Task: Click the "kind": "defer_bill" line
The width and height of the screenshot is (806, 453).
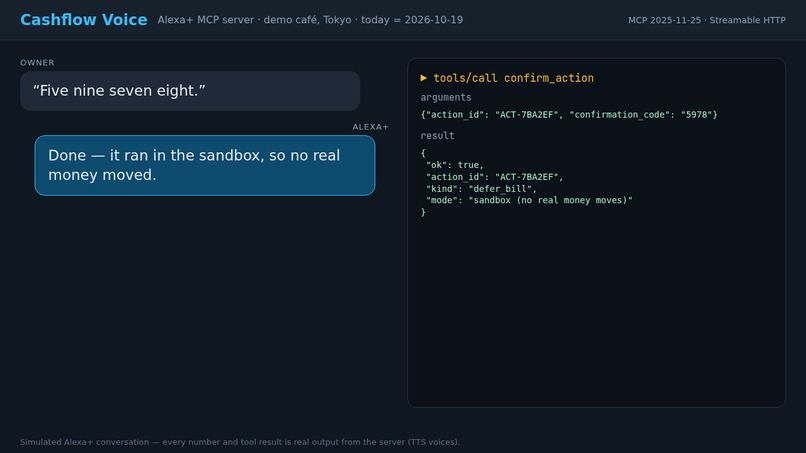Action: tap(481, 189)
